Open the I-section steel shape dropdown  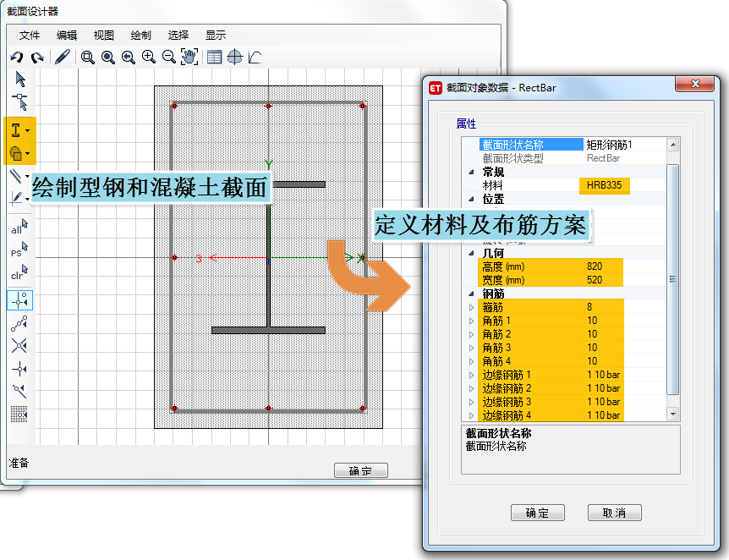[x=28, y=131]
